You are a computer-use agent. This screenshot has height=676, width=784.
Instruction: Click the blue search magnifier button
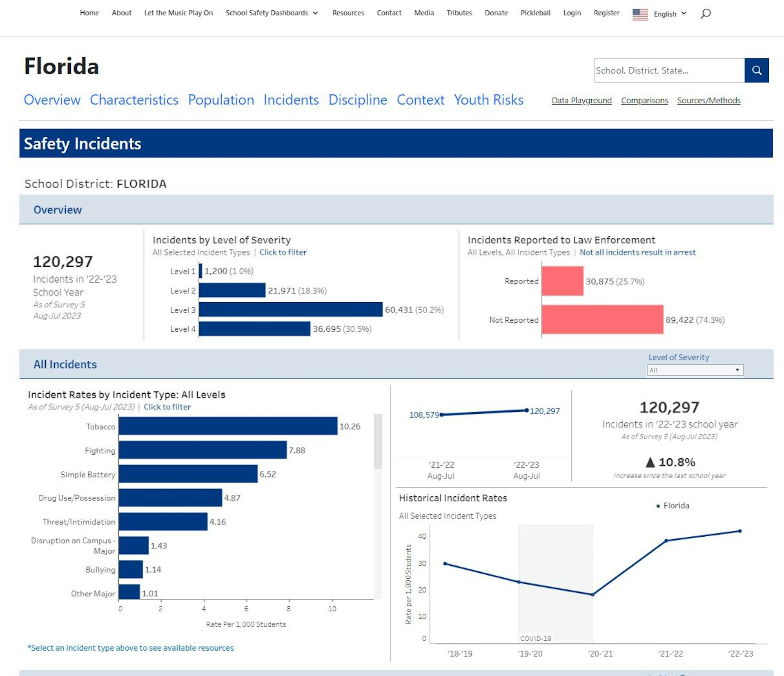[x=756, y=70]
